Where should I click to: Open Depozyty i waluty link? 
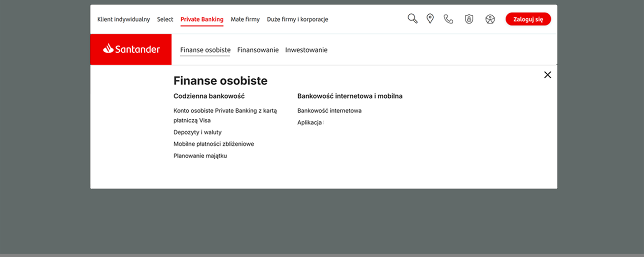click(x=197, y=132)
